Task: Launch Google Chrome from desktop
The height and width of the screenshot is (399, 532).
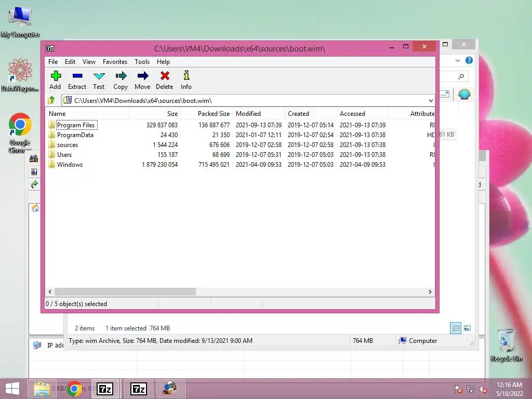Action: tap(20, 132)
